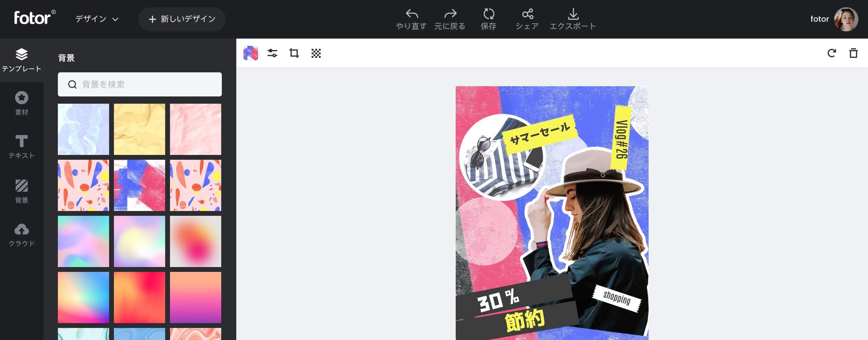The height and width of the screenshot is (340, 868).
Task: Open the adjustment sliders icon
Action: [272, 53]
